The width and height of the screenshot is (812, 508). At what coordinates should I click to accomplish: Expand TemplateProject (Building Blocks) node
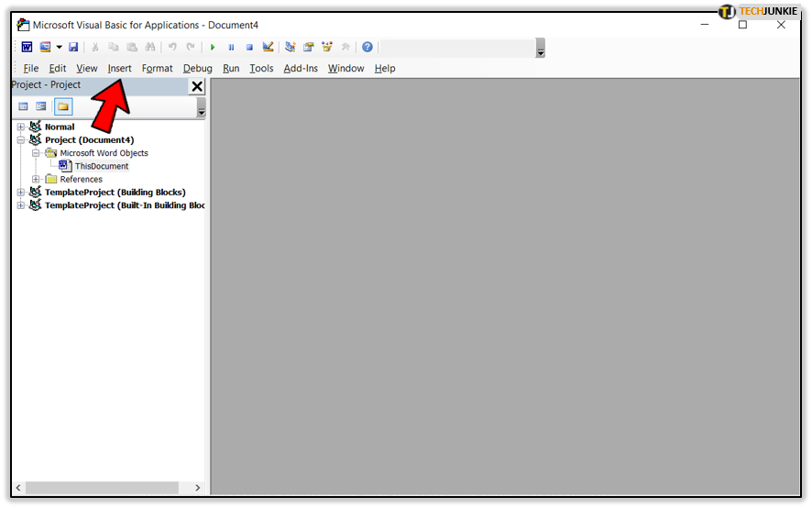[x=21, y=193]
